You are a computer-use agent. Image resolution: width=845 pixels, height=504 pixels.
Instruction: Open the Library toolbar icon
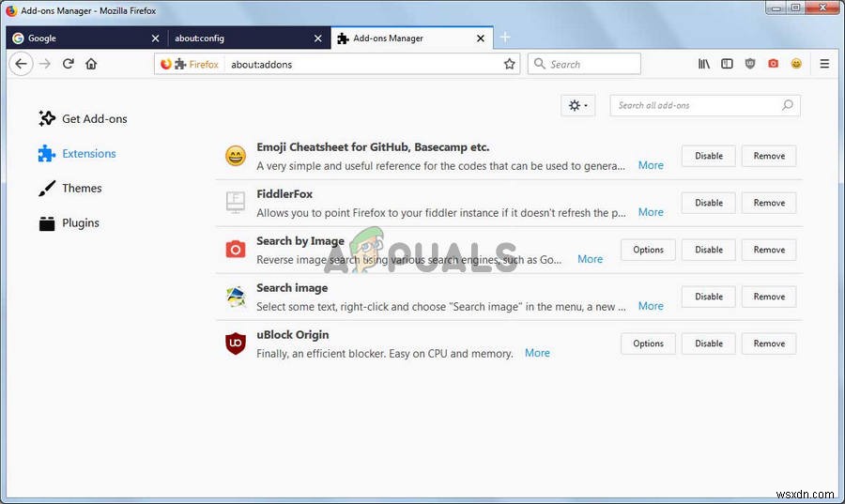(x=704, y=64)
